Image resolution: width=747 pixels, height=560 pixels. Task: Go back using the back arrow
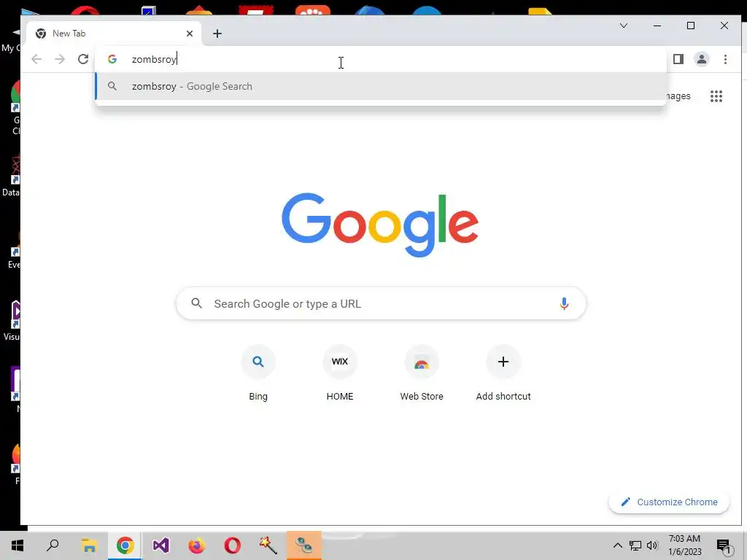[36, 59]
